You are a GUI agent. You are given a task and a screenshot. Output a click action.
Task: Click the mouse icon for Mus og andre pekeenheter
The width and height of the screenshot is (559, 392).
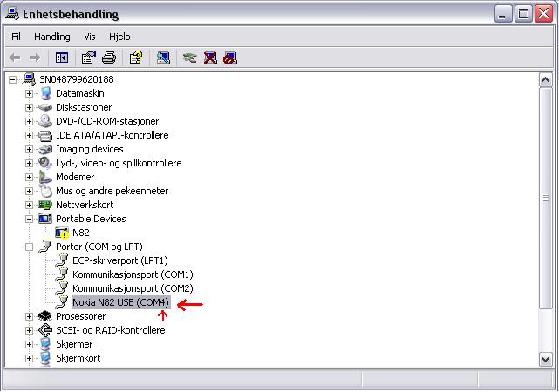45,191
